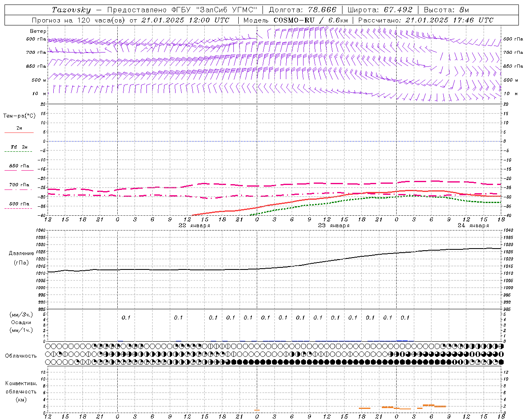Click the "Давление" pressure panel label

pyautogui.click(x=21, y=253)
